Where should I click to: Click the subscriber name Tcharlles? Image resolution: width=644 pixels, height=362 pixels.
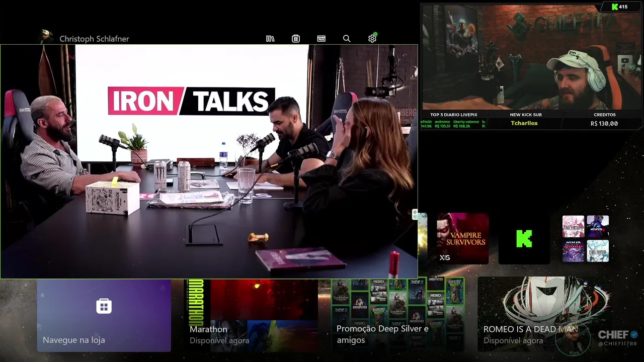tap(524, 123)
